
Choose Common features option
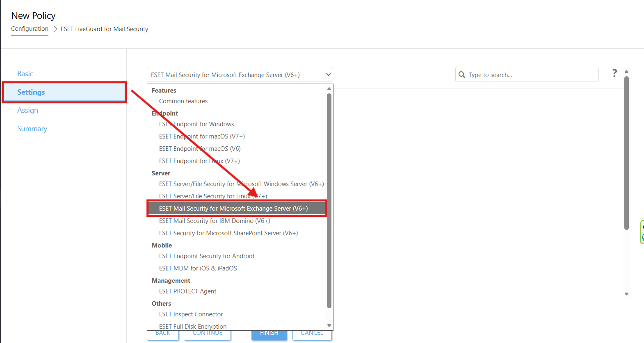pyautogui.click(x=183, y=101)
